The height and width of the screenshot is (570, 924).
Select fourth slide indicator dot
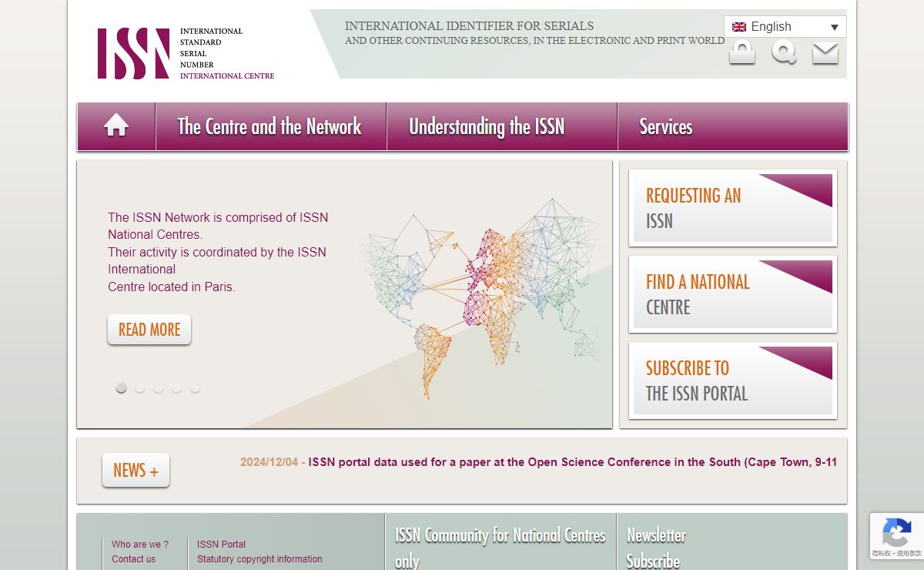coord(176,388)
